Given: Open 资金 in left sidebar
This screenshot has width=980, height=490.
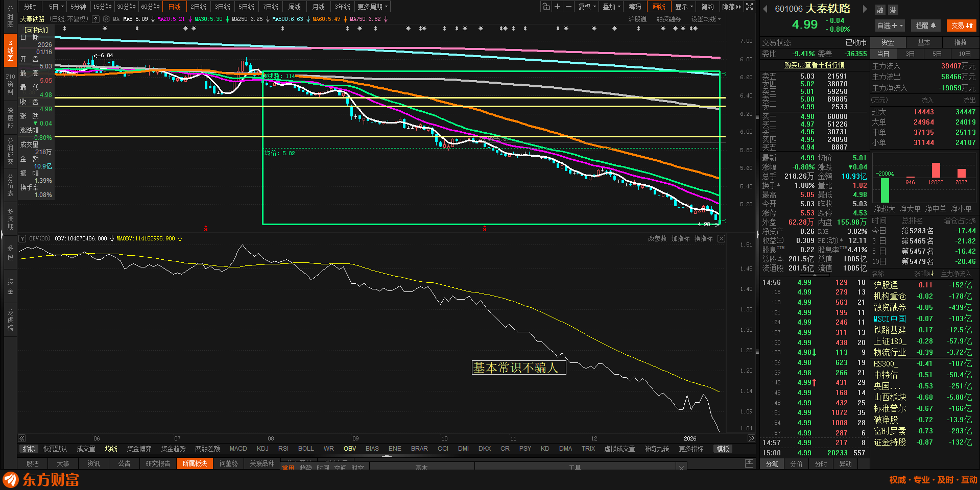Looking at the screenshot, I should tap(10, 286).
